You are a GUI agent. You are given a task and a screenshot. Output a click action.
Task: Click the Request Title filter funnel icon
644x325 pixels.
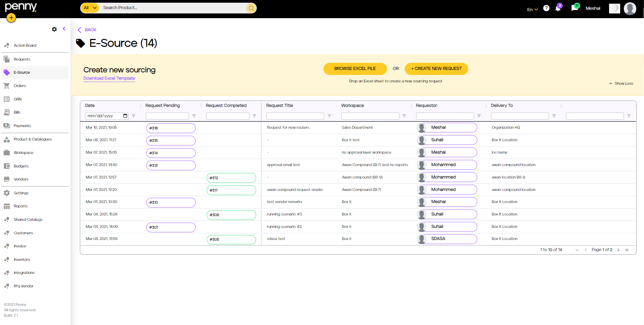[329, 116]
